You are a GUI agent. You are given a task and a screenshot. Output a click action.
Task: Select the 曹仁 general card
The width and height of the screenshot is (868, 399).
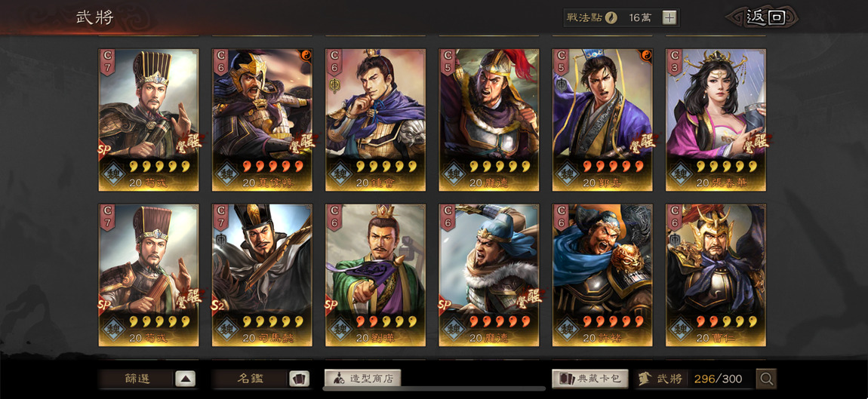click(x=716, y=275)
